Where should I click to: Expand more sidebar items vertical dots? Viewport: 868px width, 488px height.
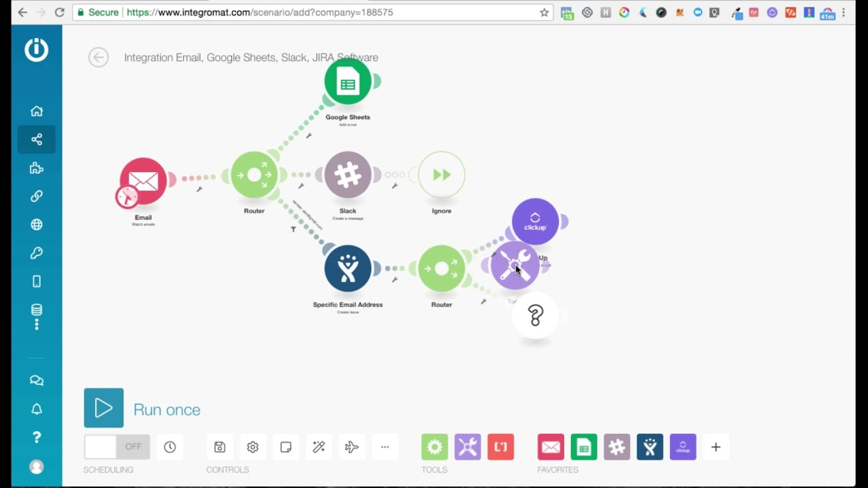37,325
